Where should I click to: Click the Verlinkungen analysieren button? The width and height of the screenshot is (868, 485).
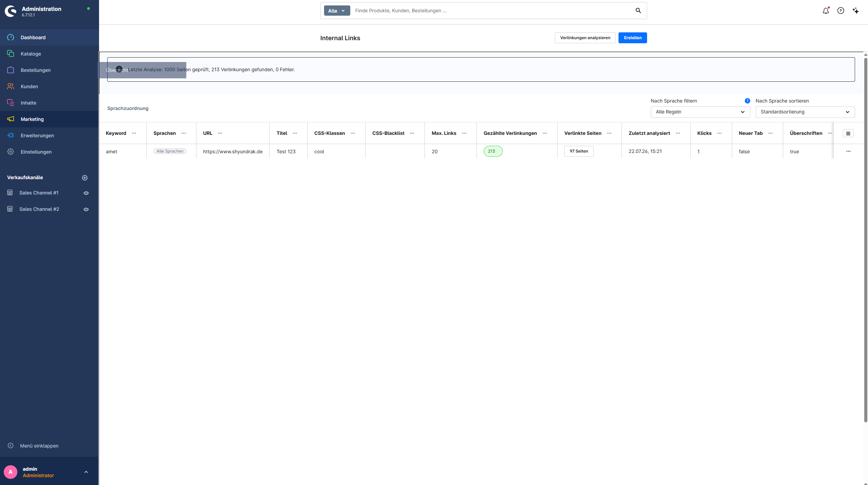click(x=585, y=38)
